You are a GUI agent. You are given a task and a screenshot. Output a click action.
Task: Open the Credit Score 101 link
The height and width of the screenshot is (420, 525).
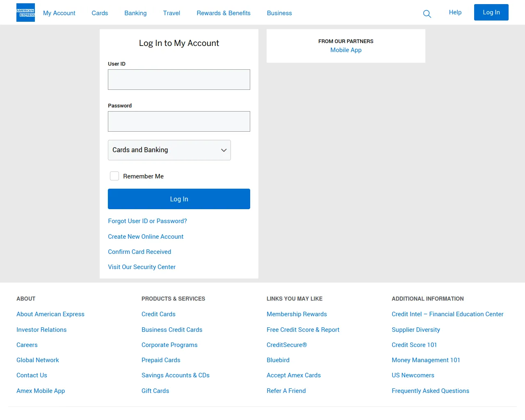click(x=414, y=345)
